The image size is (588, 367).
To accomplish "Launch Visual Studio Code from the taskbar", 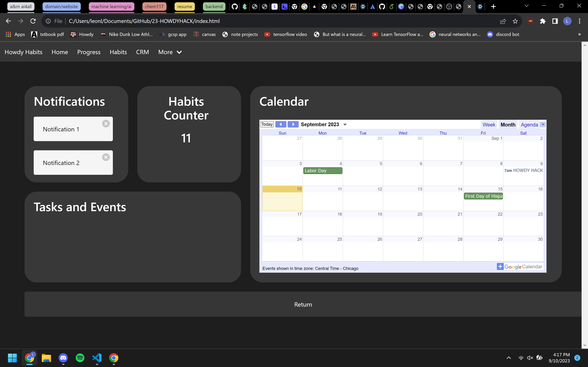I will click(x=97, y=358).
